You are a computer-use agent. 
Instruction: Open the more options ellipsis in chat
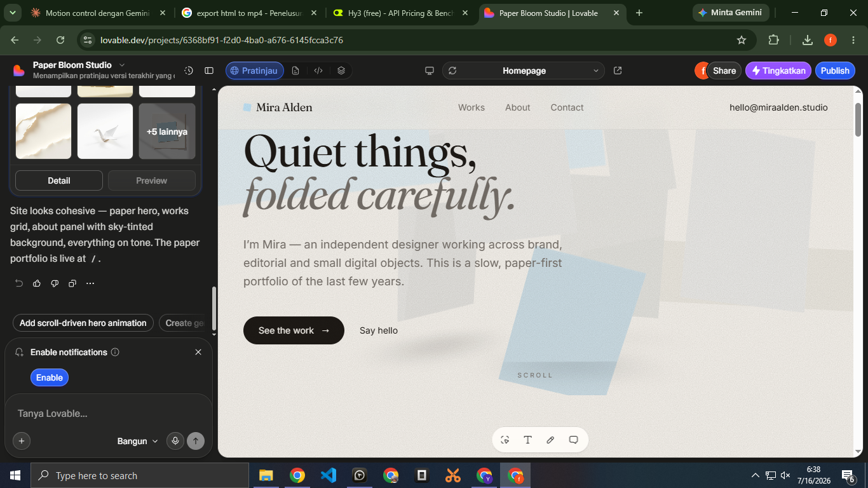(x=90, y=283)
